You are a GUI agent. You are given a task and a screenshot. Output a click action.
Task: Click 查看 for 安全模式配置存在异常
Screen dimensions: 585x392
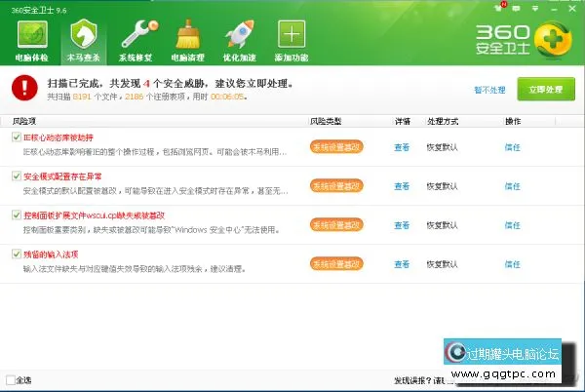point(402,186)
